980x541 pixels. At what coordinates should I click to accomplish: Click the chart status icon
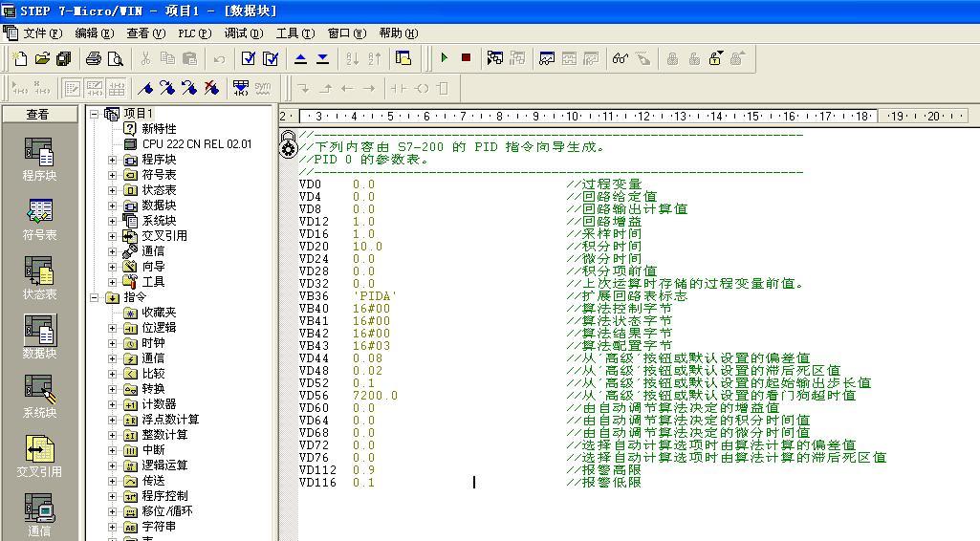[x=547, y=58]
